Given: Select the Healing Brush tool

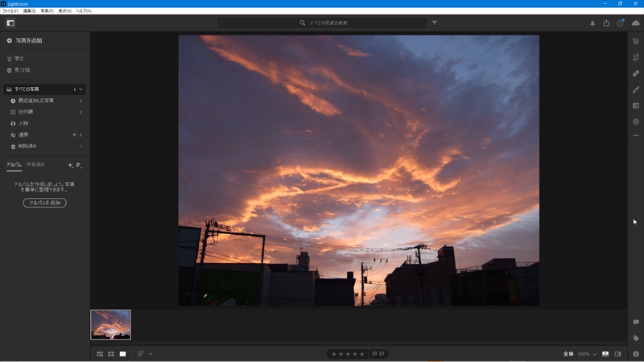Looking at the screenshot, I should 635,73.
